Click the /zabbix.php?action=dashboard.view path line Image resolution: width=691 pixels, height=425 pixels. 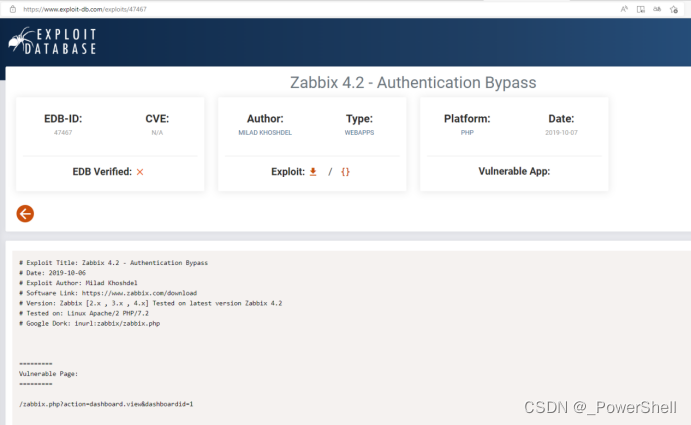tap(106, 404)
